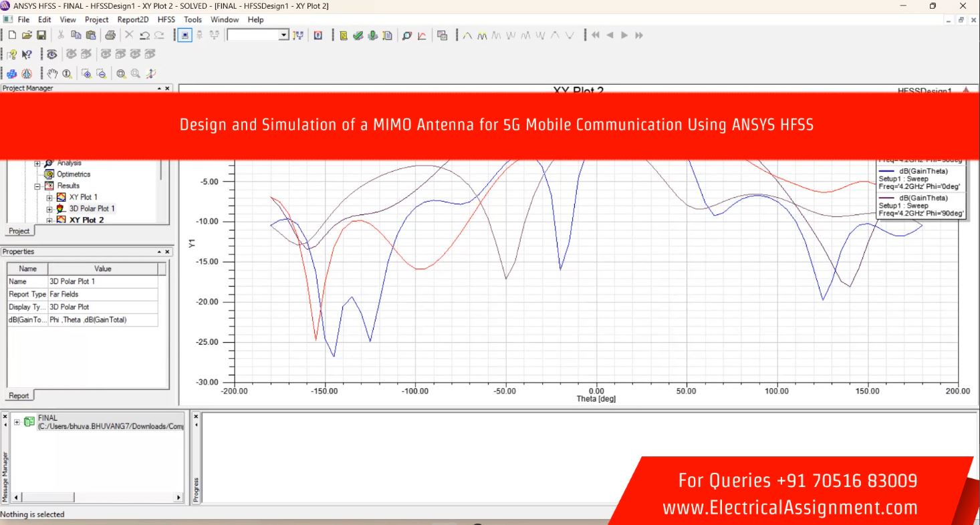Click the Save project icon
980x525 pixels.
(x=41, y=35)
